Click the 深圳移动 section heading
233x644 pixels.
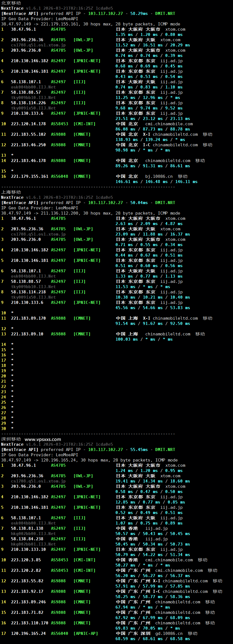point(11,439)
